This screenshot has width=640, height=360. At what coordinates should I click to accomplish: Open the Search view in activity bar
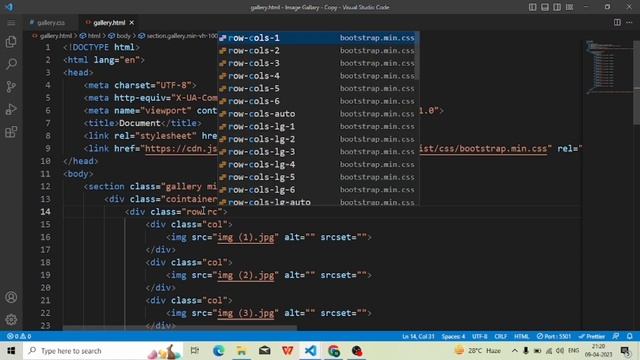11,64
